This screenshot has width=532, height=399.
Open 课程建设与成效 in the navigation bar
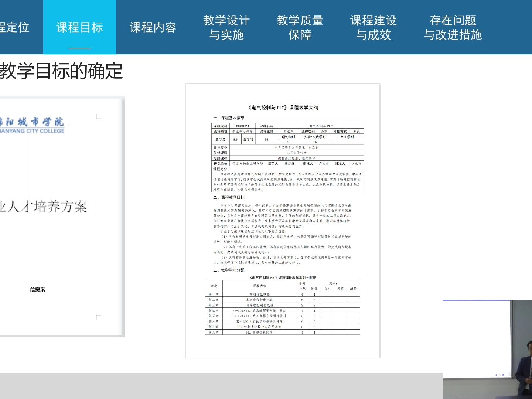point(374,27)
